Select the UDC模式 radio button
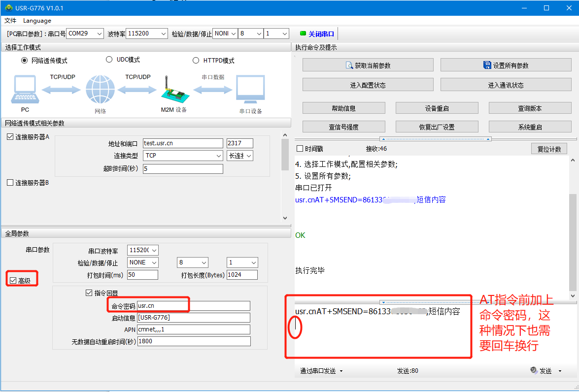Viewport: 579px width, 392px height. (109, 60)
